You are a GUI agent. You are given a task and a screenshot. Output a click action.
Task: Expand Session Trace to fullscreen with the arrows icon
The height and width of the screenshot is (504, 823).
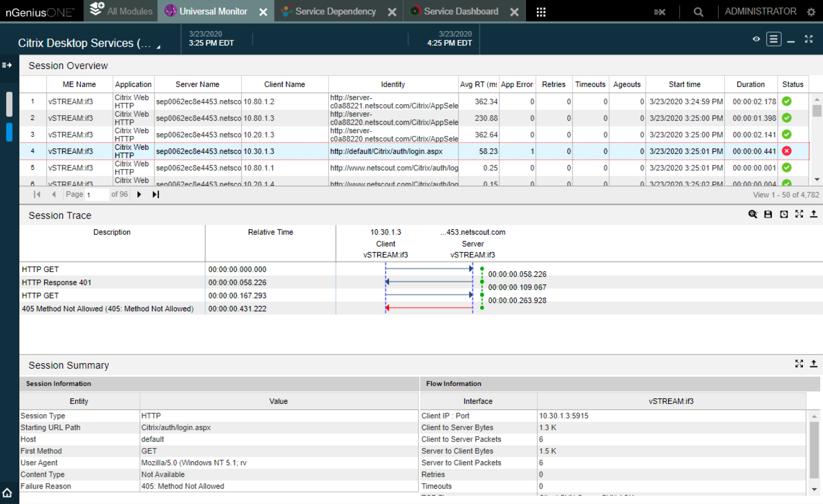point(800,214)
